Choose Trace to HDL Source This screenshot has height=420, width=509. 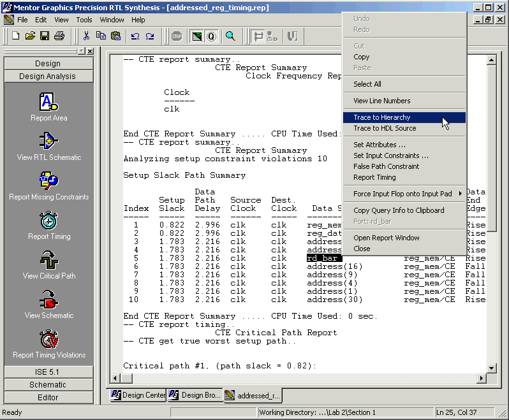tap(404, 128)
